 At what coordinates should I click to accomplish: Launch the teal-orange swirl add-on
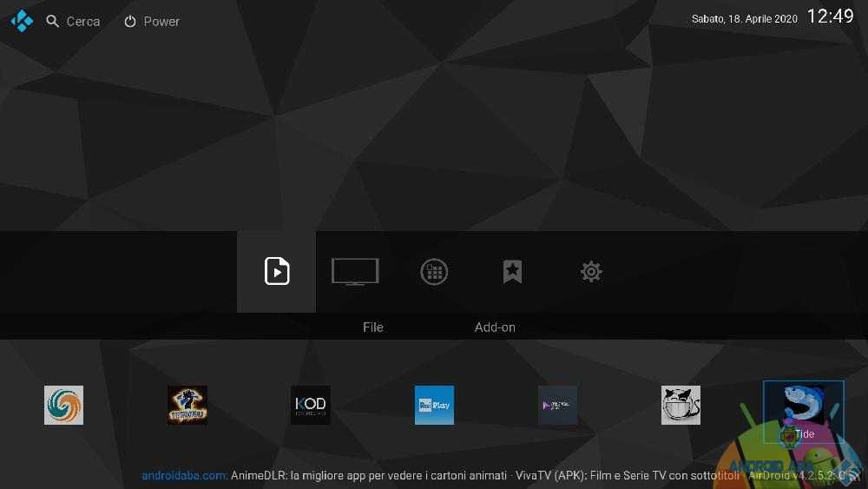[x=63, y=406]
